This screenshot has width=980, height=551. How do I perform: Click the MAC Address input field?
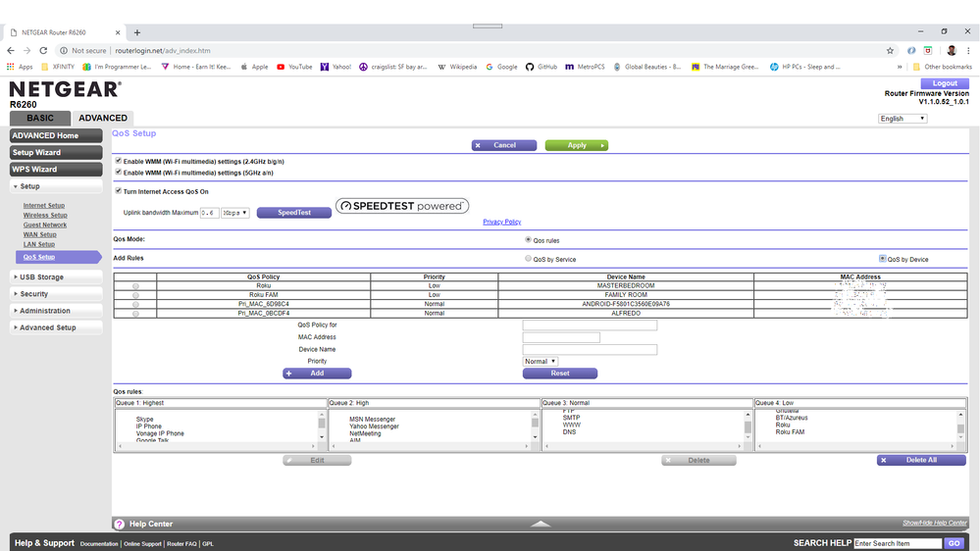(x=561, y=337)
